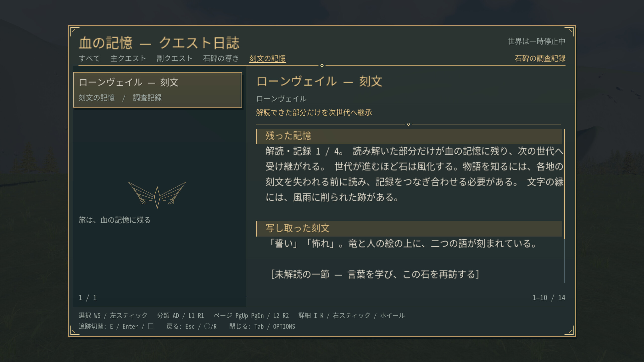Select the ローンヴェイル — 刻文 entry in the list
This screenshot has height=362, width=644.
(x=157, y=90)
